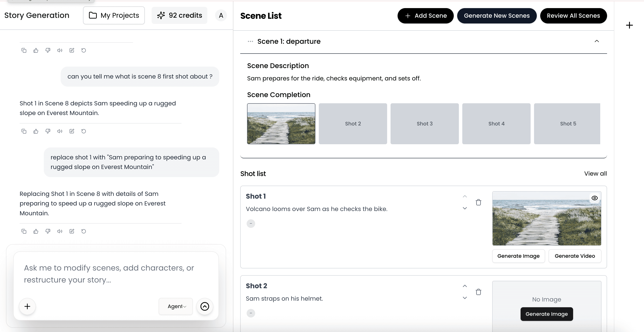644x332 pixels.
Task: Regenerate the Scene 8 description response
Action: 83,131
